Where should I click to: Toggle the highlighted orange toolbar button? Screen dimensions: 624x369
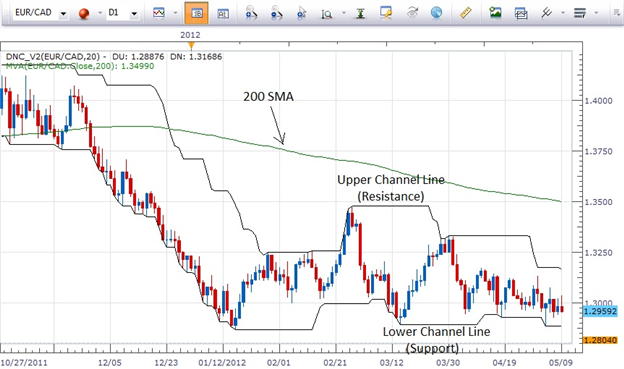pyautogui.click(x=196, y=13)
